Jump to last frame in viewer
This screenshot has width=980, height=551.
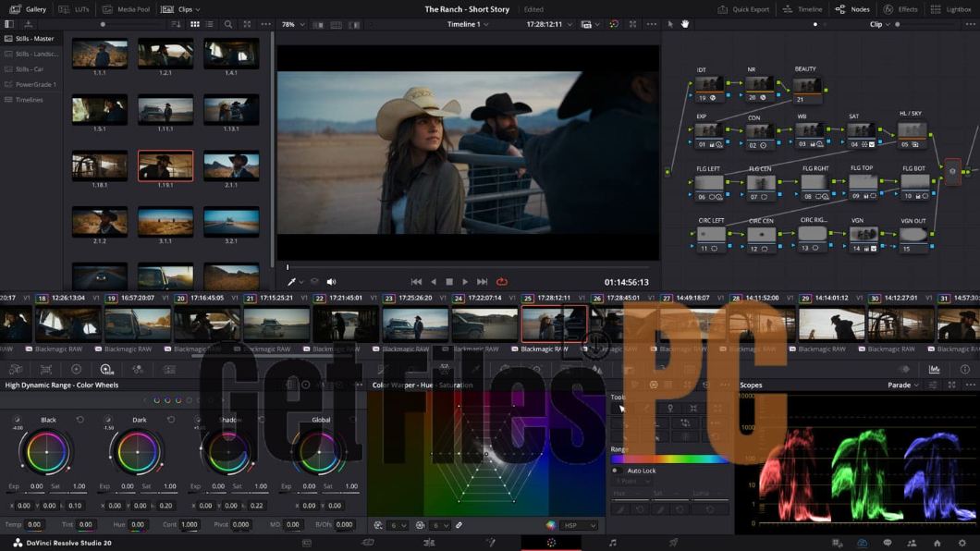(x=482, y=282)
